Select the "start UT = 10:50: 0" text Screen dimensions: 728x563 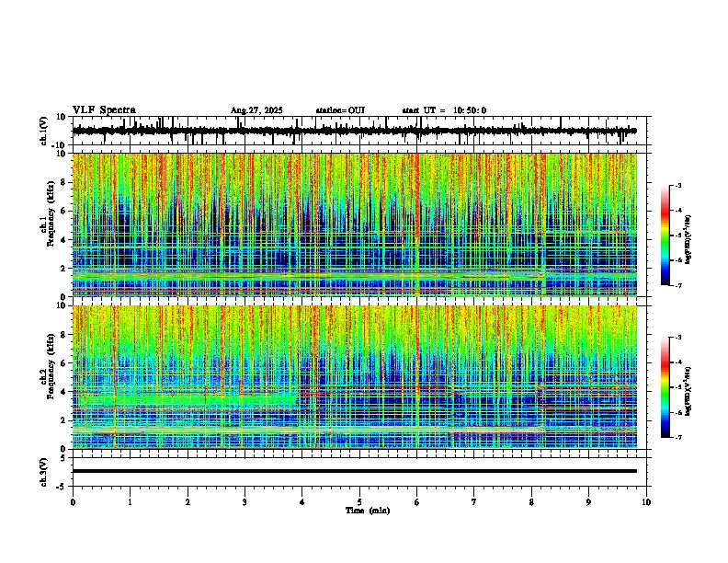point(444,110)
